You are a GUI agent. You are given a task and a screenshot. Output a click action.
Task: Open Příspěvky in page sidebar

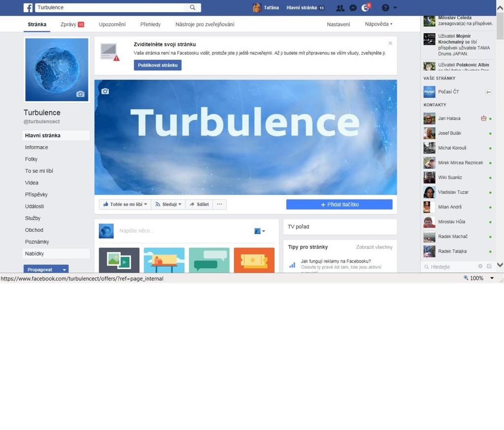coord(36,195)
